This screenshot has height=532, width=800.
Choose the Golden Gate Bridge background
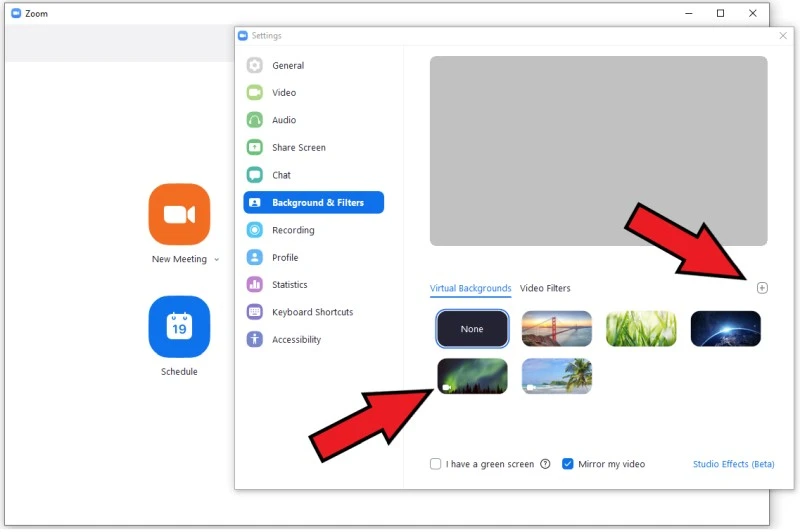[x=557, y=329]
